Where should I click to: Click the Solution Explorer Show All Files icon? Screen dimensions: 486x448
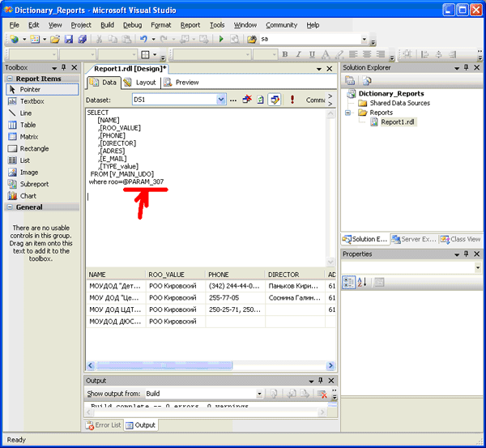367,81
